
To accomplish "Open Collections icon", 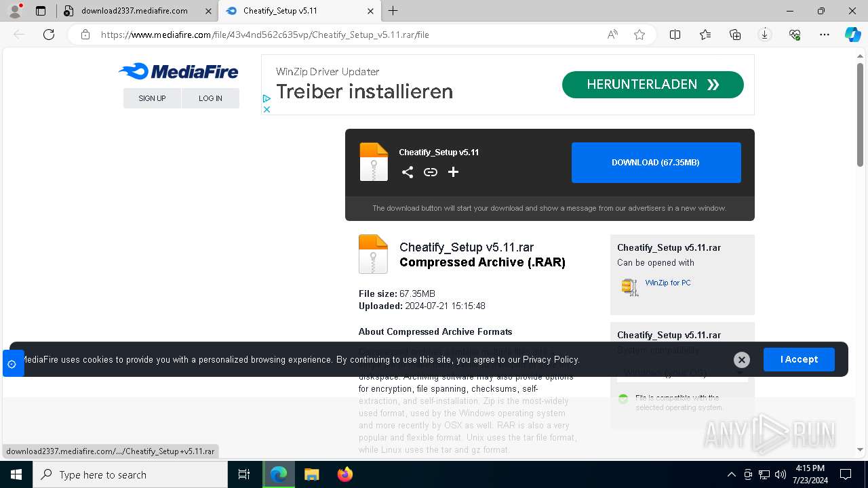I will point(735,35).
